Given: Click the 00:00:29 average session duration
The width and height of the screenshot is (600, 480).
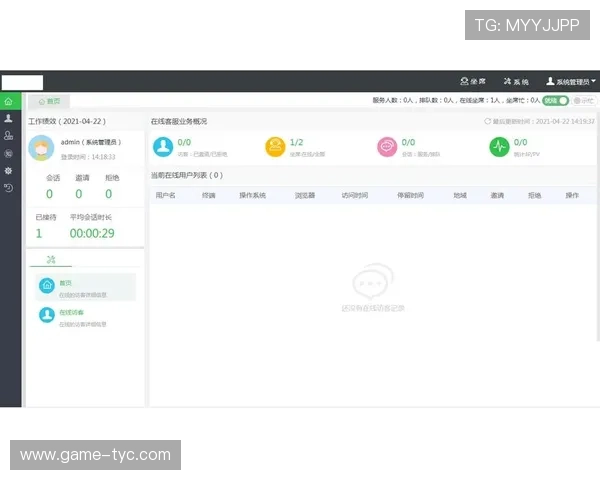Looking at the screenshot, I should [92, 233].
